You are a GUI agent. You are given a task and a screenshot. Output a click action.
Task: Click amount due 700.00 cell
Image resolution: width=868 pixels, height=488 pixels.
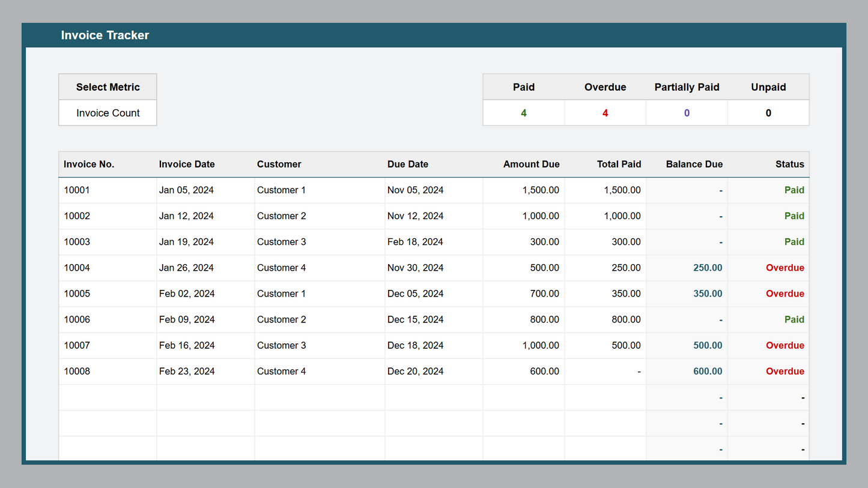click(544, 294)
